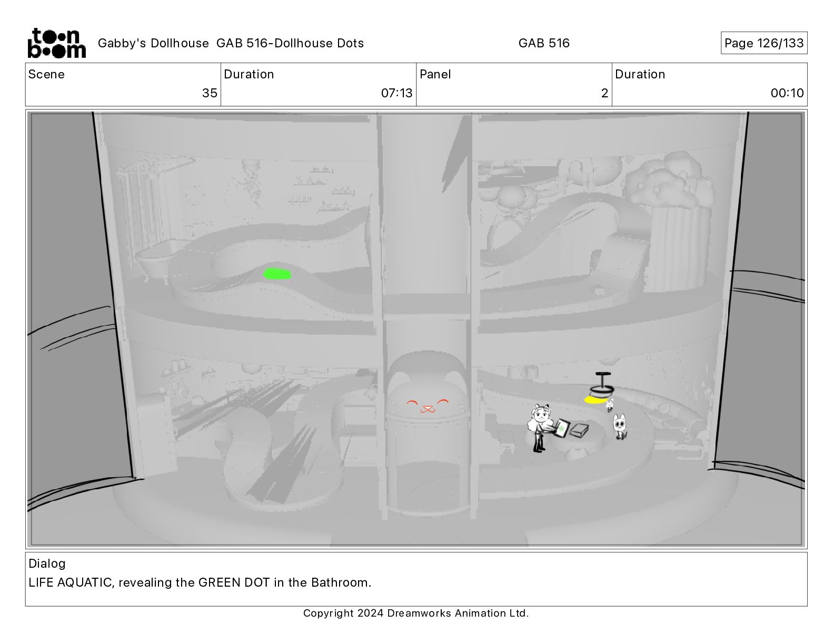Click the 'GAB 516' header text

pyautogui.click(x=544, y=43)
